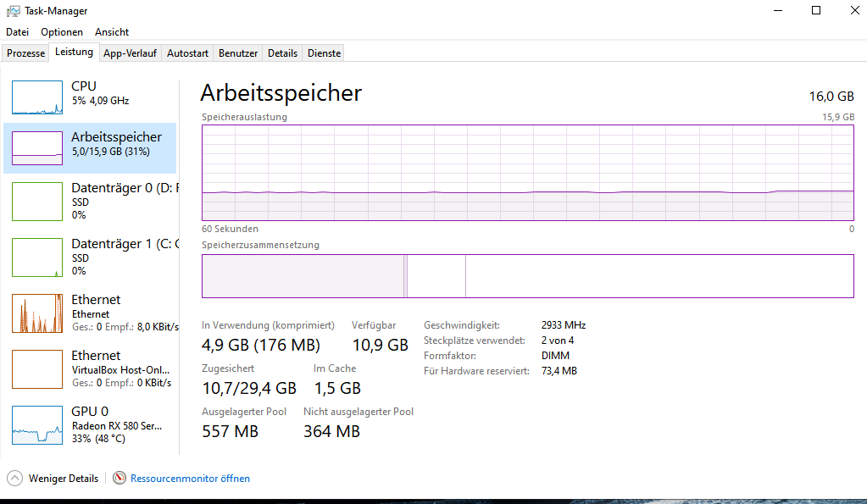The width and height of the screenshot is (867, 504).
Task: Switch to the Dienste tab
Action: click(x=324, y=53)
